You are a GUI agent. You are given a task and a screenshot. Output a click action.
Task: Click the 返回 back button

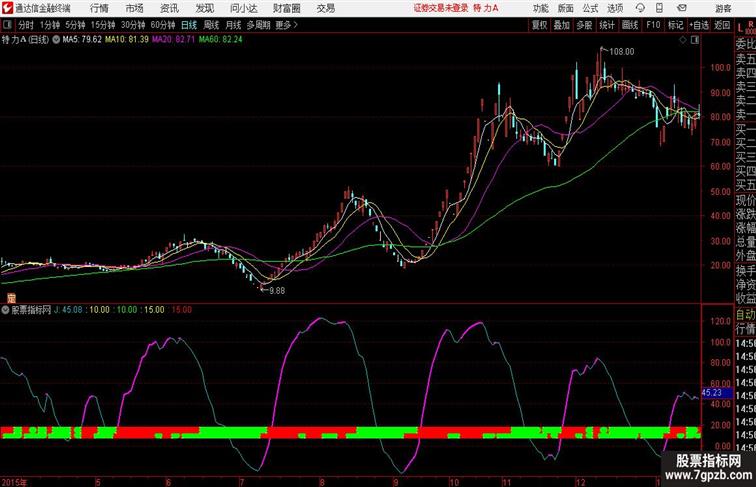722,25
